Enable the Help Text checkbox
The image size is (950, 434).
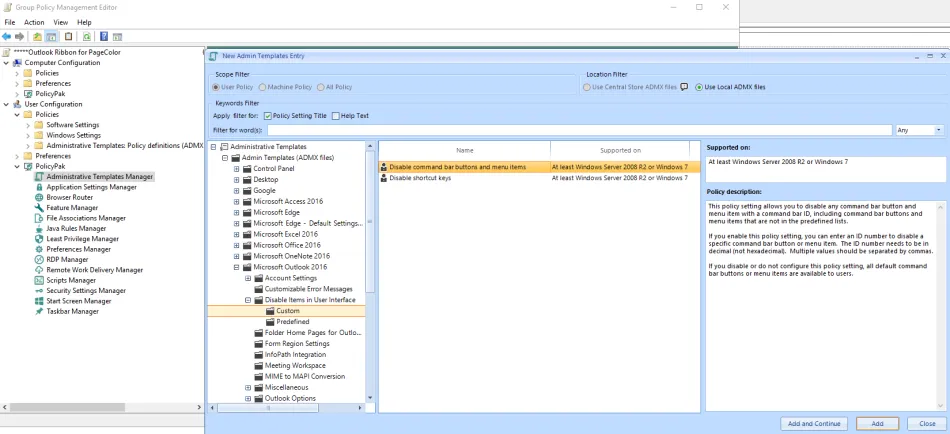[336, 116]
